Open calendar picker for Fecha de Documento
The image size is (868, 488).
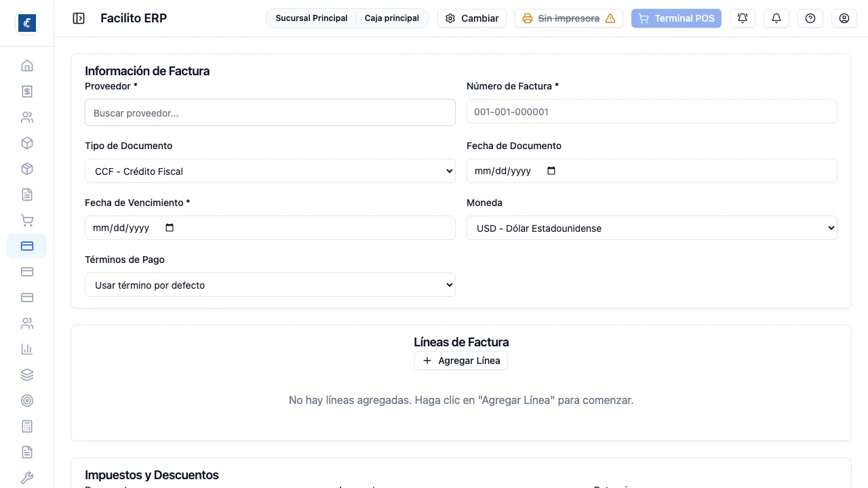click(x=551, y=171)
